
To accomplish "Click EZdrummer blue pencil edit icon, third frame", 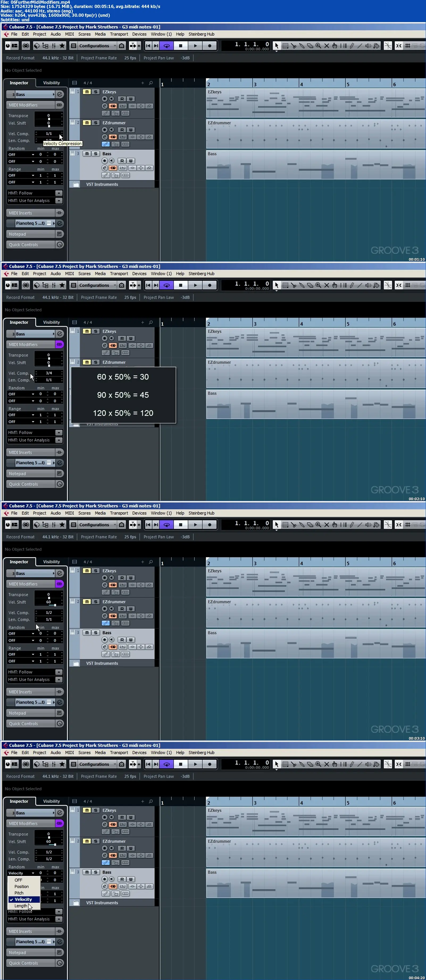I will point(106,623).
